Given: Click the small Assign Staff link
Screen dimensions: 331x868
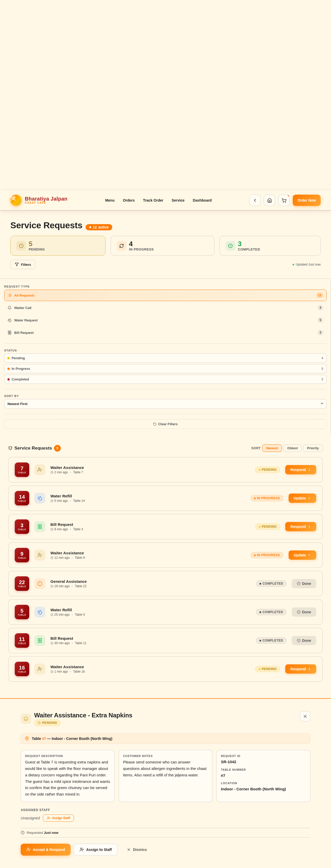Looking at the screenshot, I should 58,818.
